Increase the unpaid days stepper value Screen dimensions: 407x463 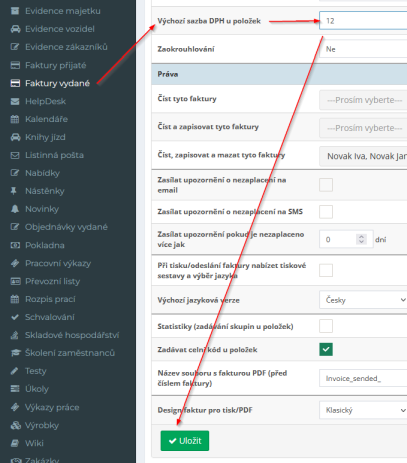[361, 236]
